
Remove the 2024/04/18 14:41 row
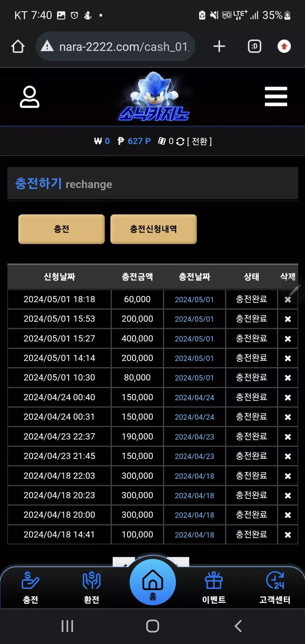tap(288, 535)
